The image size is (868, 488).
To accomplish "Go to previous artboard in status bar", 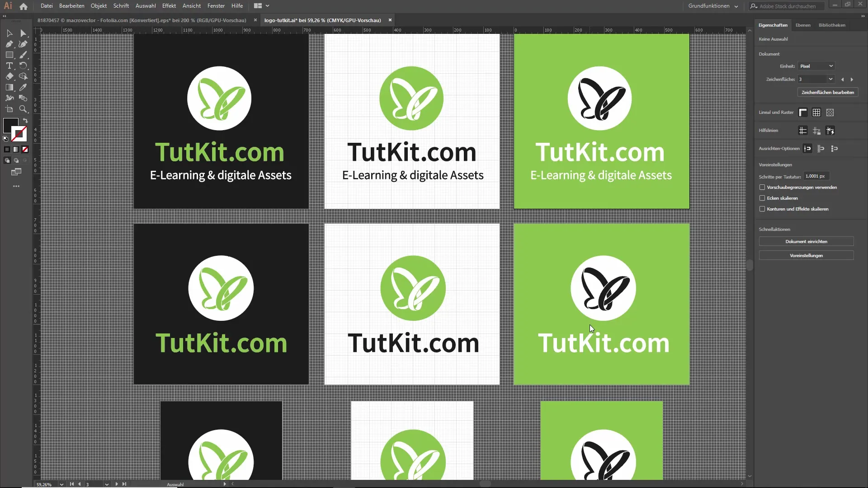I will coord(80,484).
